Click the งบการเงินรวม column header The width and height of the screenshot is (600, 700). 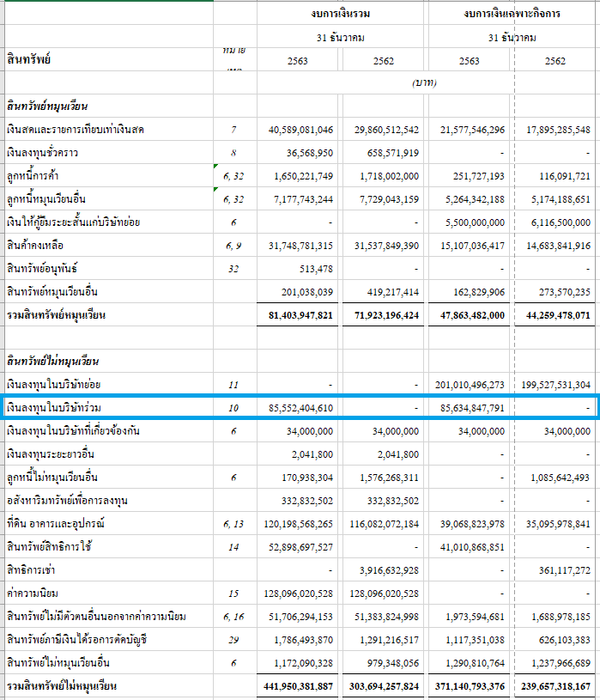point(341,13)
